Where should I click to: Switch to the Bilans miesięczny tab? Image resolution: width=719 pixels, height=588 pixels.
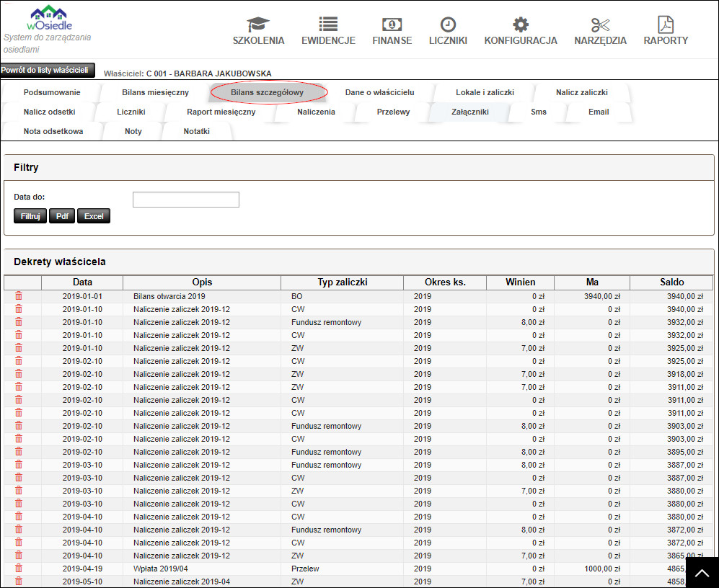(x=155, y=92)
